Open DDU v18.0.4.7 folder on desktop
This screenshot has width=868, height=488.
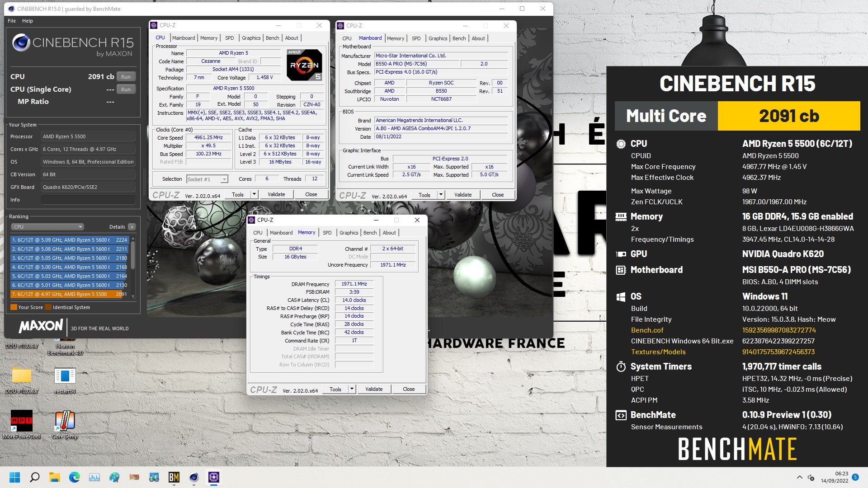tap(22, 380)
